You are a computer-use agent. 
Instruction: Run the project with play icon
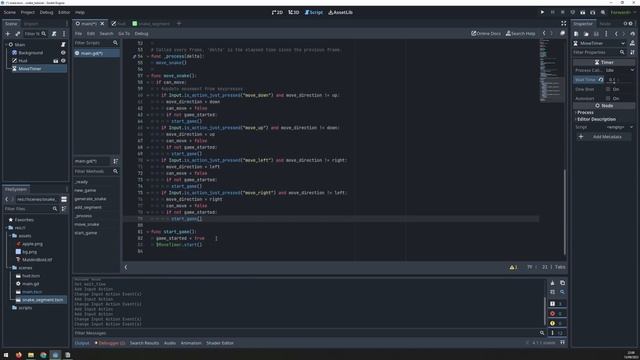[542, 12]
